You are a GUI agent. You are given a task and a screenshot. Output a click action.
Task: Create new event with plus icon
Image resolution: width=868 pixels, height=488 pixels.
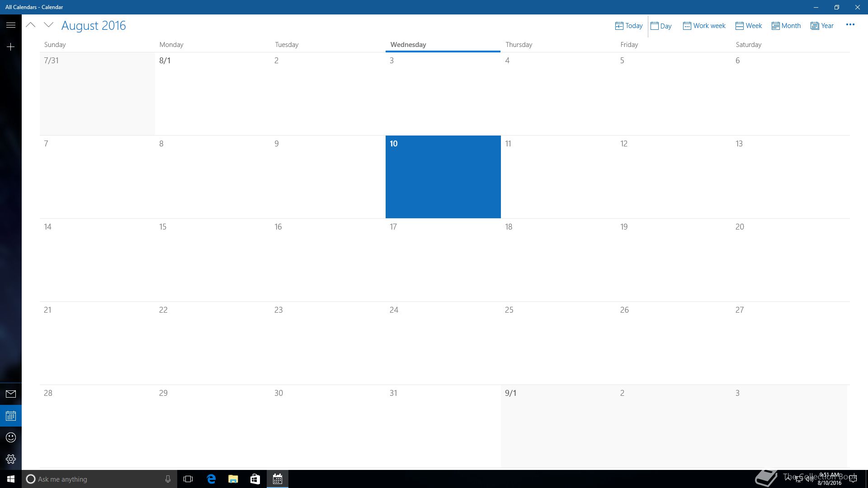11,47
